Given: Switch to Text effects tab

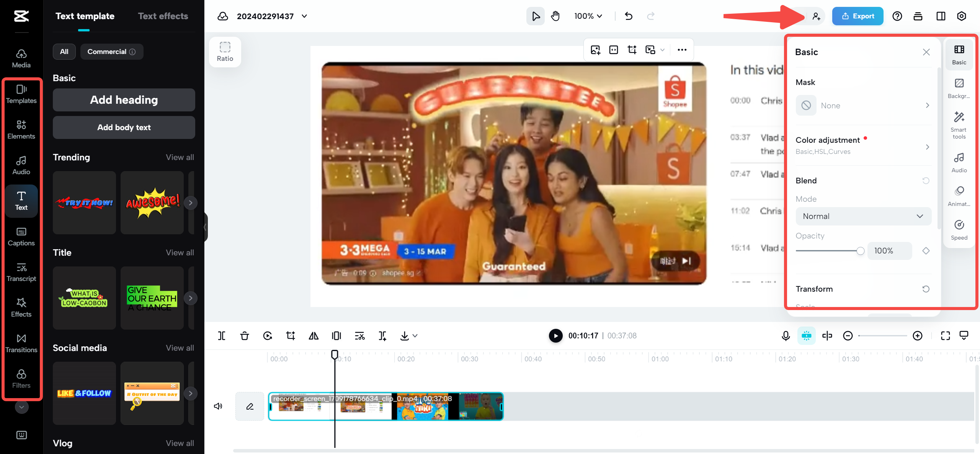Looking at the screenshot, I should click(x=163, y=16).
